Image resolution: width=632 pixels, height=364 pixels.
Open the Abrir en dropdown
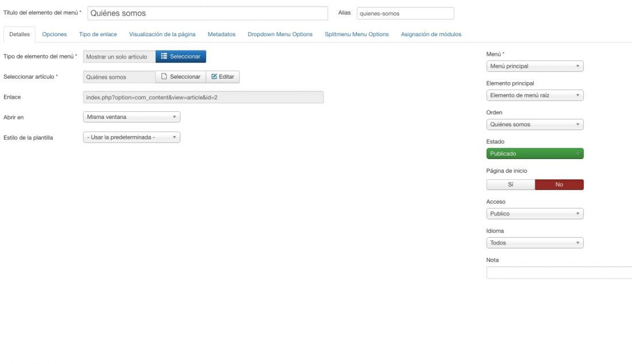(132, 117)
